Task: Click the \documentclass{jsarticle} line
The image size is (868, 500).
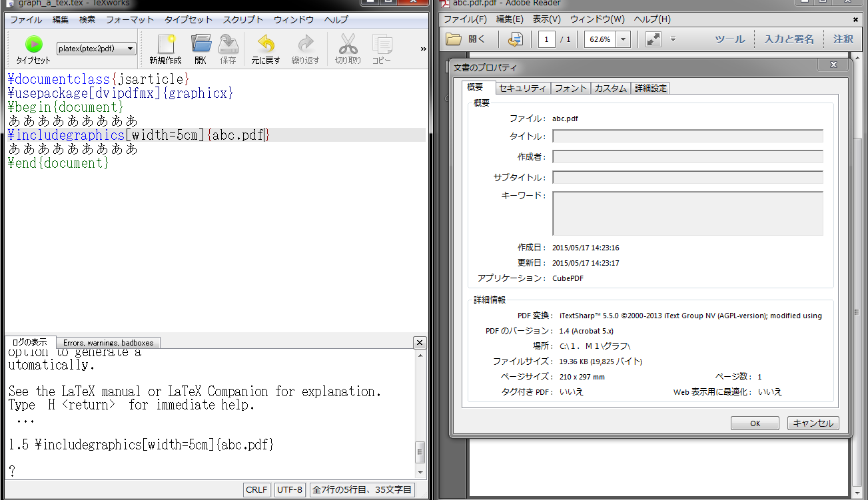Action: [99, 79]
